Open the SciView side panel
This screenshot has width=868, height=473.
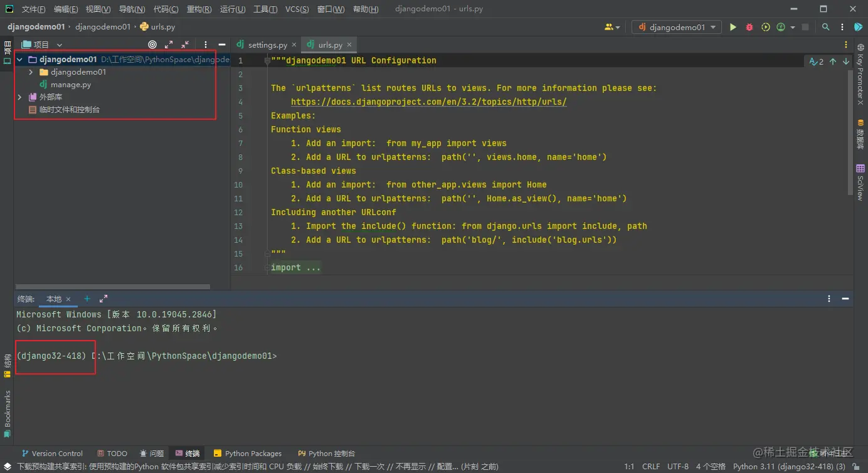click(x=860, y=182)
